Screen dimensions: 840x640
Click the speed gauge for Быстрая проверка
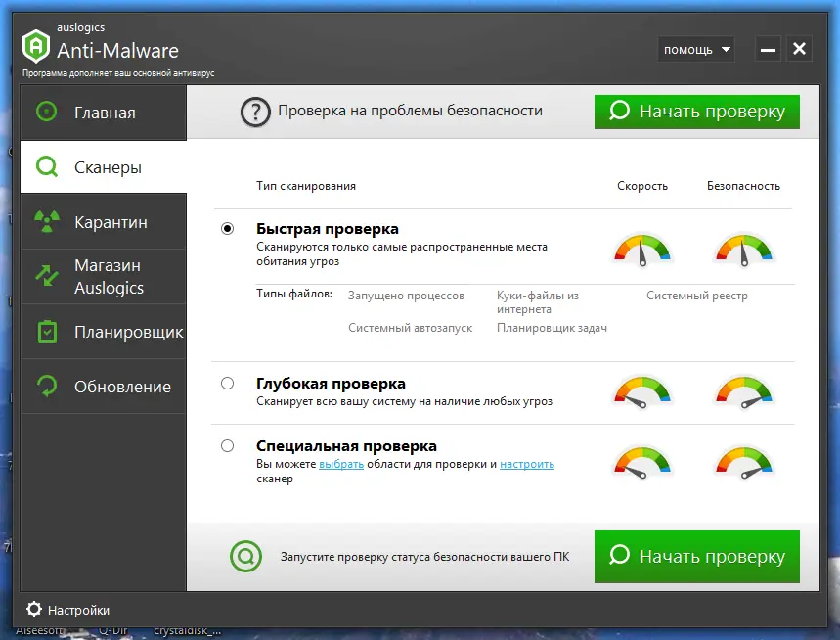point(642,249)
